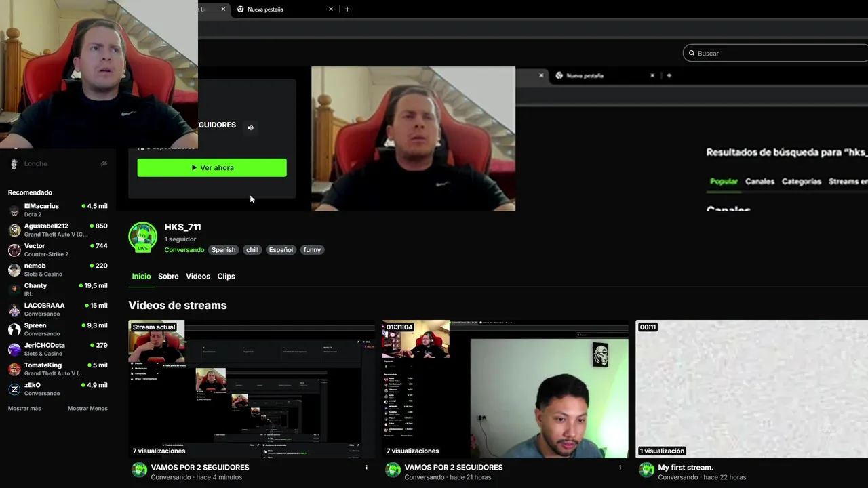
Task: Select the Videos channel tab
Action: click(198, 276)
